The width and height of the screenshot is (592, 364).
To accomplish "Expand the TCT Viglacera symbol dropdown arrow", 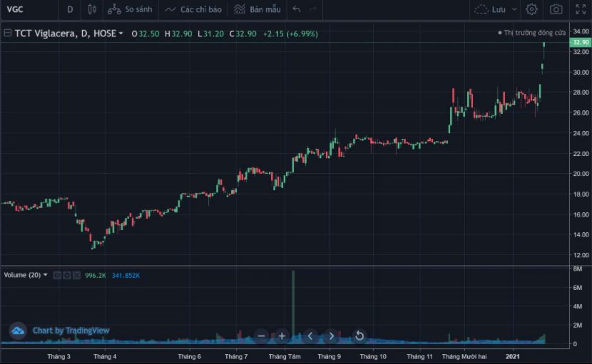I will tap(121, 33).
